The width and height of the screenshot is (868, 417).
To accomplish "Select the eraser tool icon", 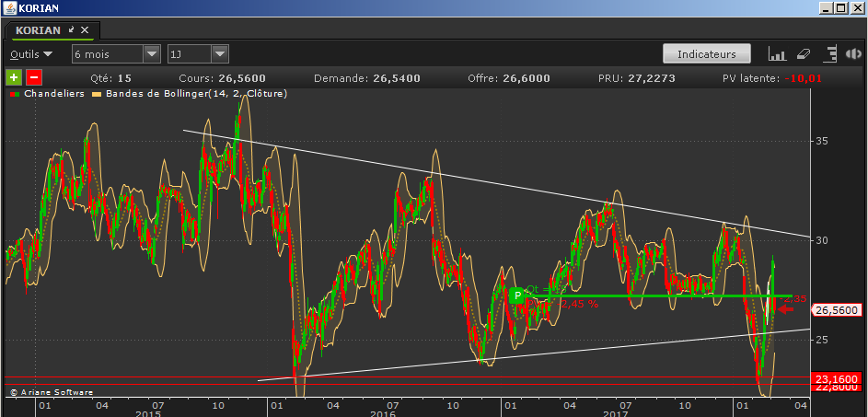I will 804,54.
